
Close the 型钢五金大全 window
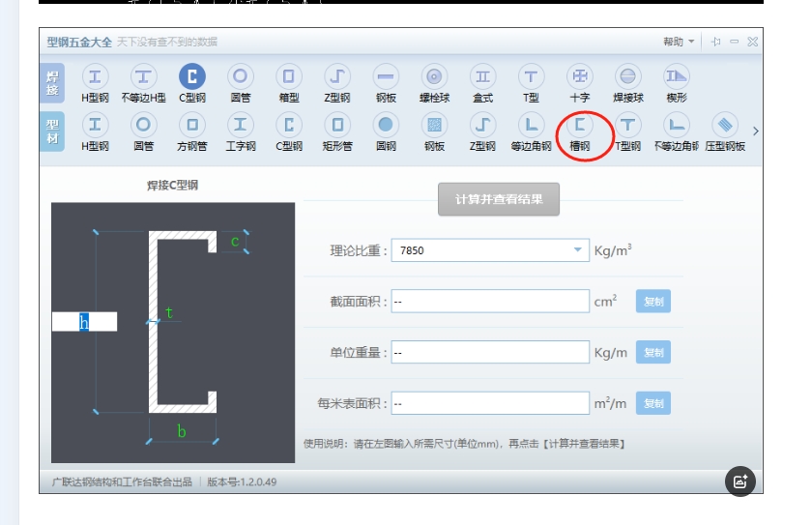point(752,42)
